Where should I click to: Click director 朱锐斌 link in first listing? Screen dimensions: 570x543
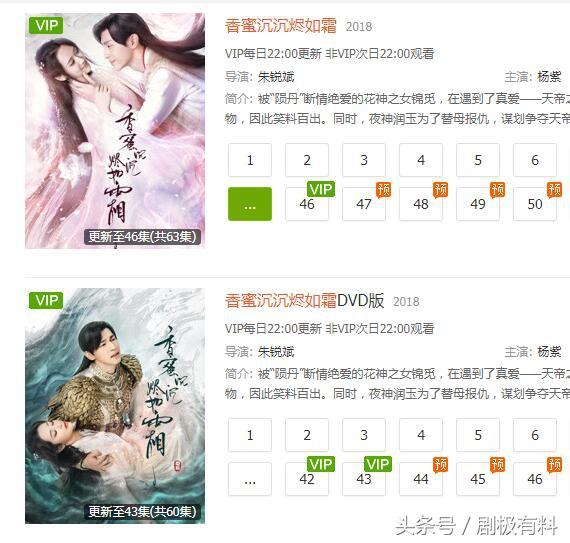(x=276, y=77)
